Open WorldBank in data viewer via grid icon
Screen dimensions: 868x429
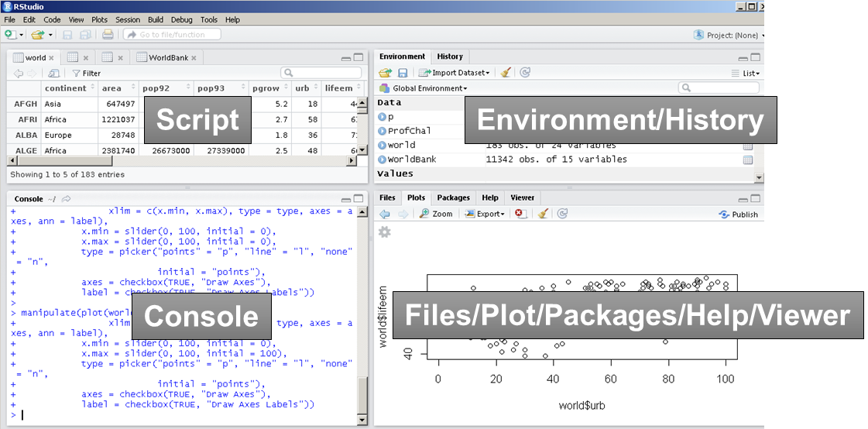748,160
